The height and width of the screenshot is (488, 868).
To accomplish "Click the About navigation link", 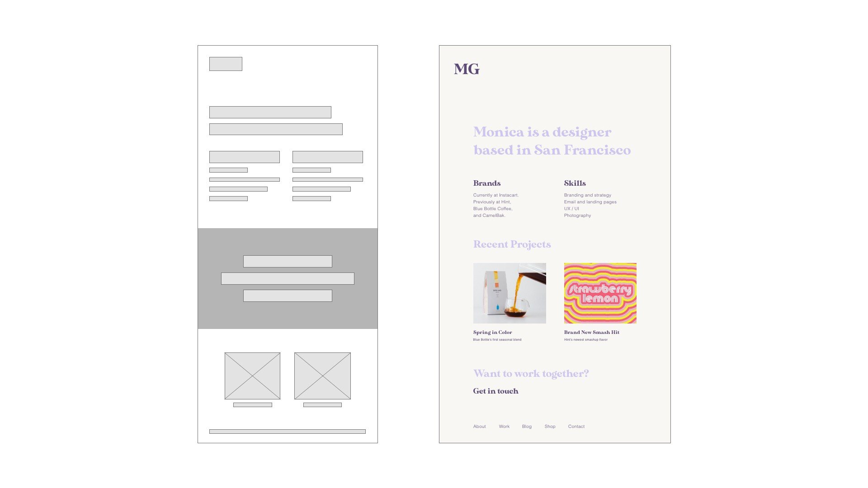I will tap(479, 427).
